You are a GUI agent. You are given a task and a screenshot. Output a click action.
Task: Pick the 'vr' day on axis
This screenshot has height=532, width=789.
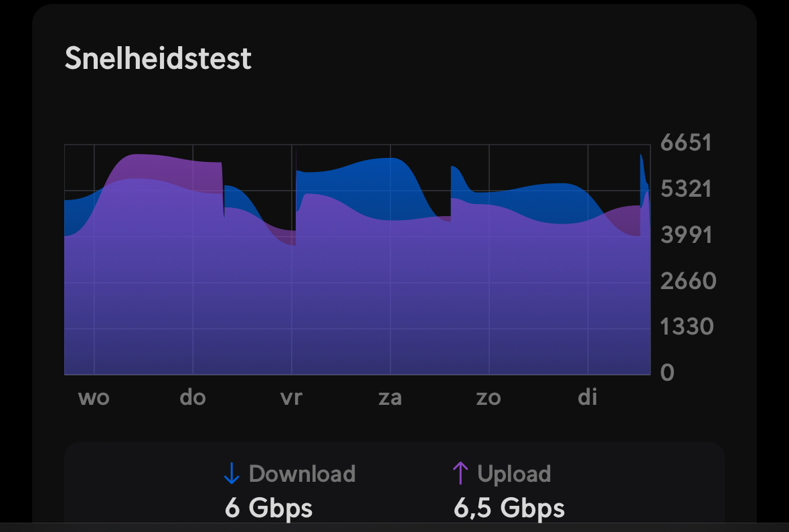pyautogui.click(x=291, y=398)
